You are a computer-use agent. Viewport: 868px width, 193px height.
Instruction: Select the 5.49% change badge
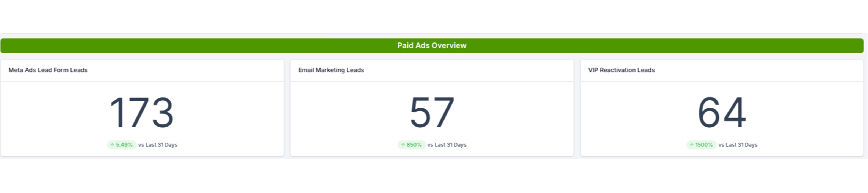point(122,145)
